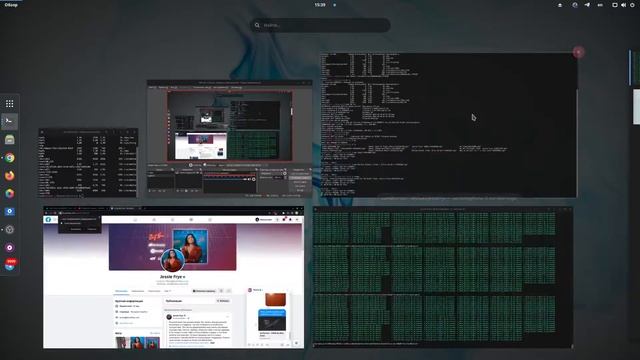Select the OBS Studio window thumbnail
640x360 pixels.
click(x=229, y=139)
